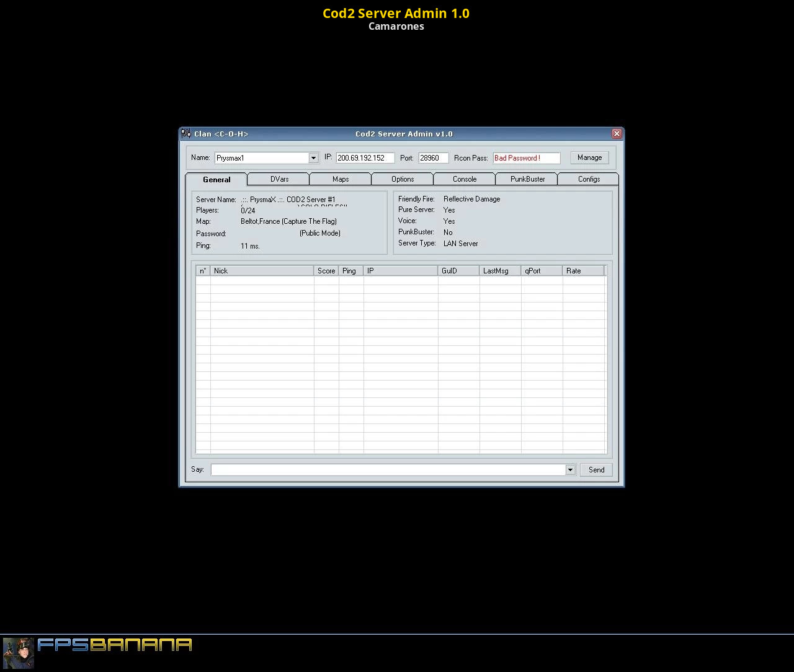Click the avatar thumbnail beside the FPSBanana logo
This screenshot has width=794, height=672.
point(19,653)
